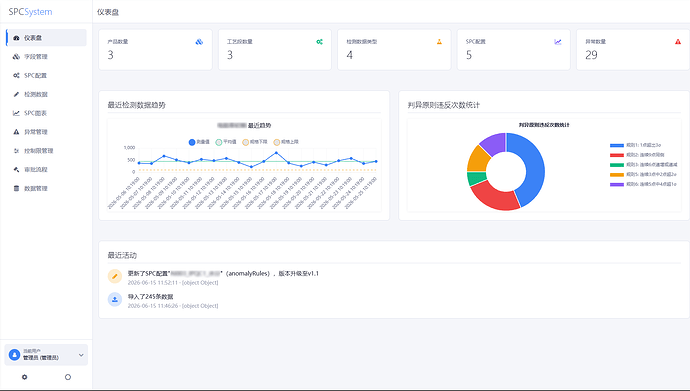This screenshot has height=391, width=690.
Task: Click the 最近检测数据趋势 panel heading
Action: pos(136,105)
